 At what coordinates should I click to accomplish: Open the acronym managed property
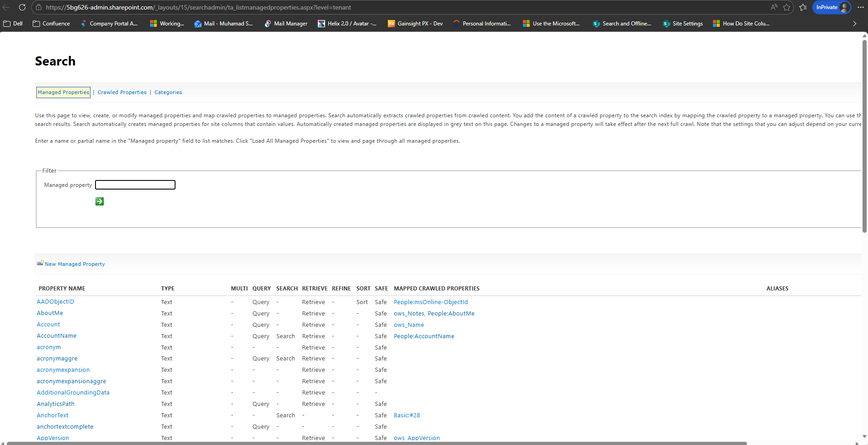coord(49,347)
